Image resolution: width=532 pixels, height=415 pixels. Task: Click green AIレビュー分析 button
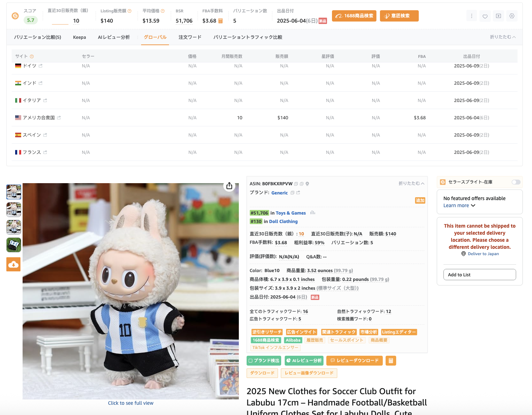pos(304,361)
